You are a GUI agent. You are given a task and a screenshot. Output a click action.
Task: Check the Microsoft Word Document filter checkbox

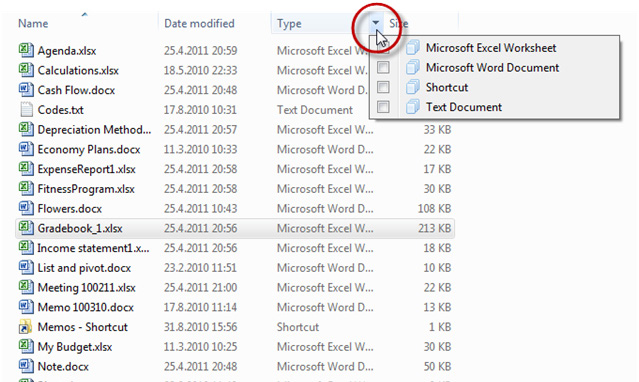(x=383, y=67)
